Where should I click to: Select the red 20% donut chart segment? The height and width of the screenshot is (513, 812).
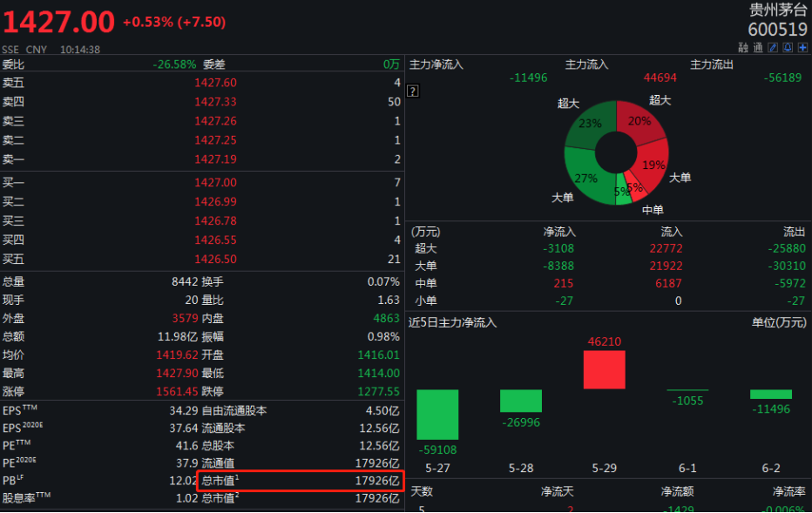click(x=639, y=121)
